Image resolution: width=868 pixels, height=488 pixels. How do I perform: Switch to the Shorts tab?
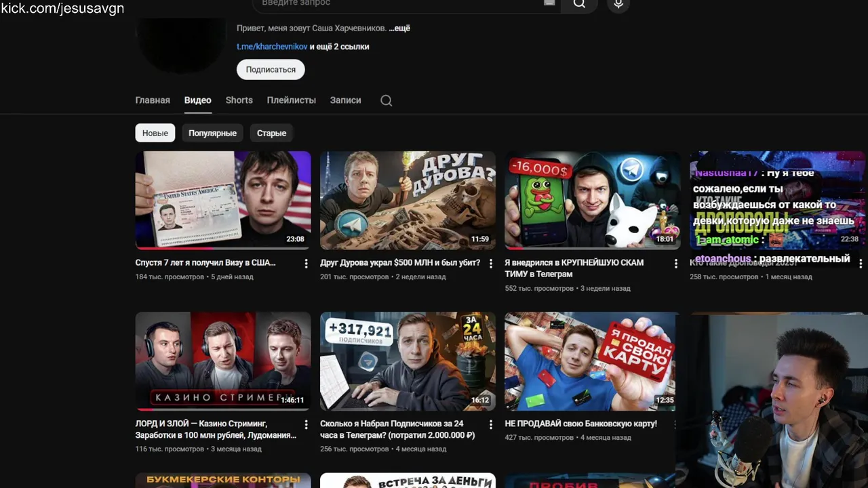click(x=239, y=100)
